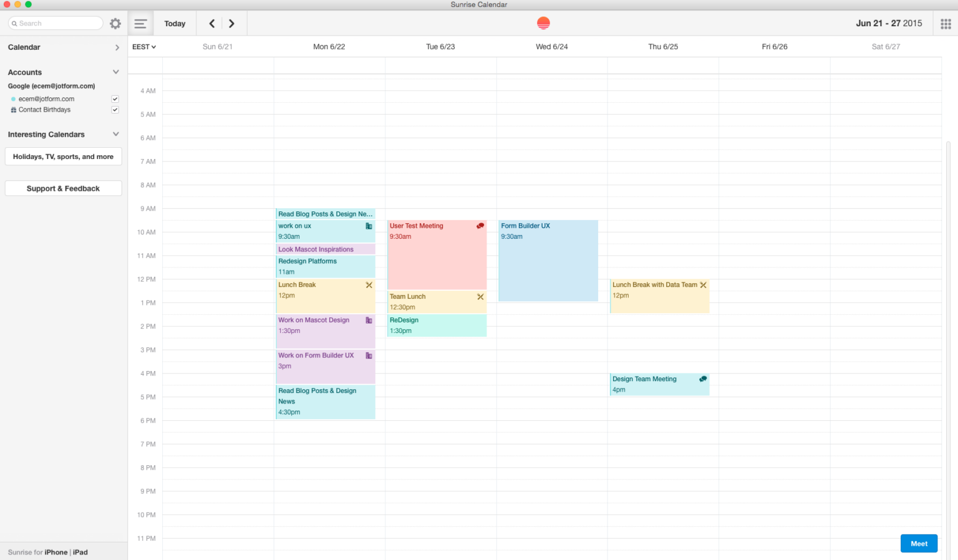Open the EEST timezone dropdown
The image size is (958, 560).
(144, 46)
